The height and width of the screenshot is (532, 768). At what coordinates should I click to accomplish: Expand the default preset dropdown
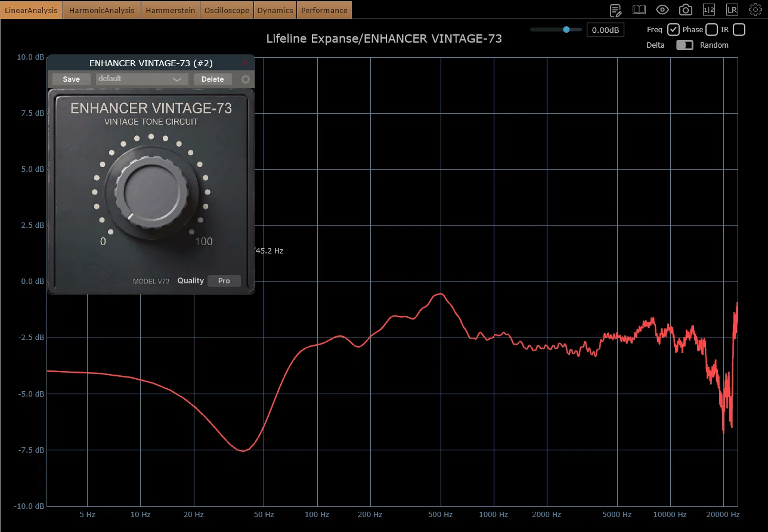[x=142, y=79]
